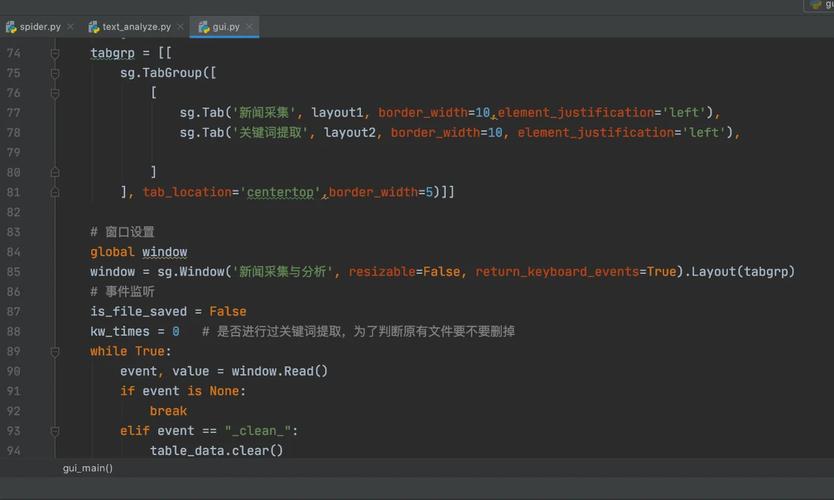Screen dimensions: 834x500
Task: Click tab_location parameter on line 81
Action: [187, 192]
